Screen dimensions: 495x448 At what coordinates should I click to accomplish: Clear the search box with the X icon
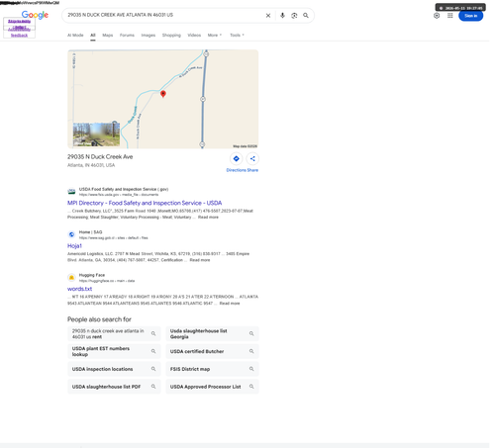tap(268, 16)
